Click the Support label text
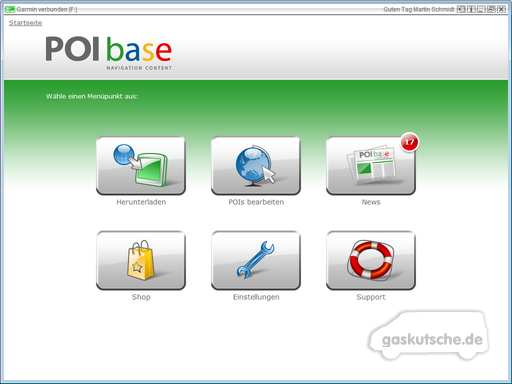 tap(371, 297)
